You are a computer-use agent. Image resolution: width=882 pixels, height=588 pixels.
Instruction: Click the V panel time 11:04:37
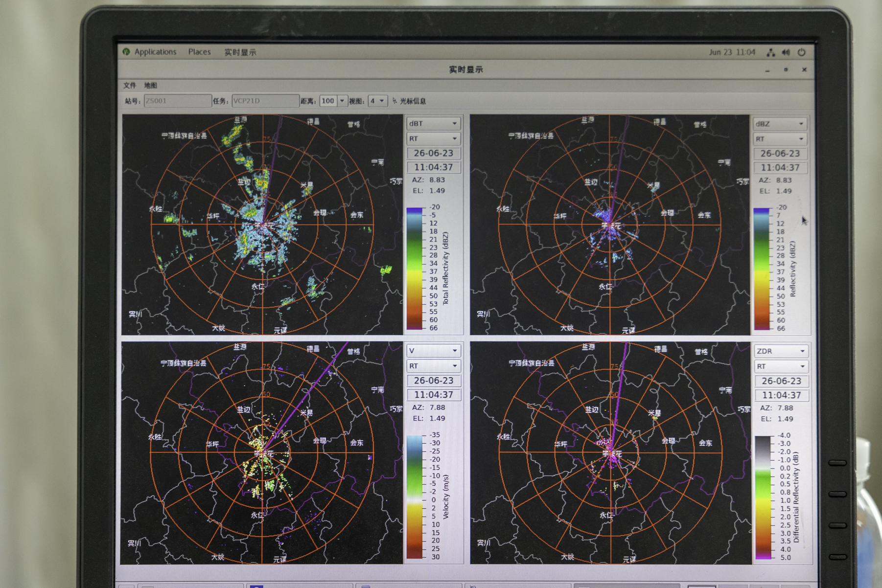(434, 395)
